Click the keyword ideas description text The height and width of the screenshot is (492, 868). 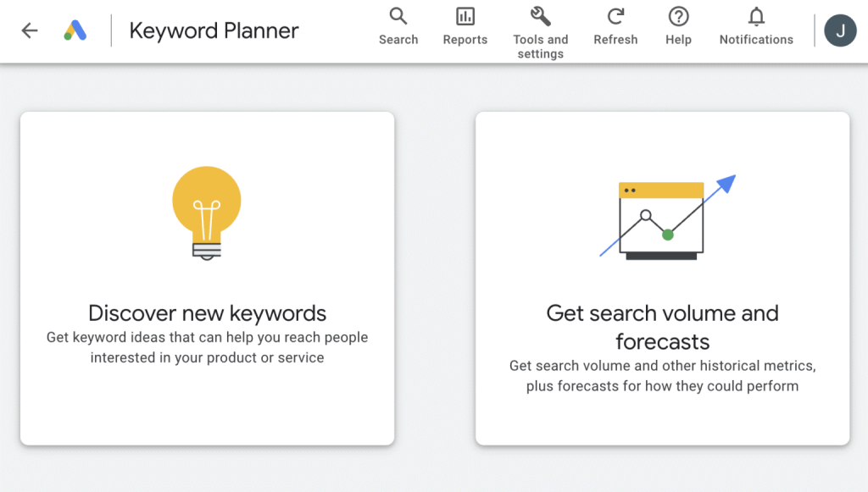[x=207, y=347]
